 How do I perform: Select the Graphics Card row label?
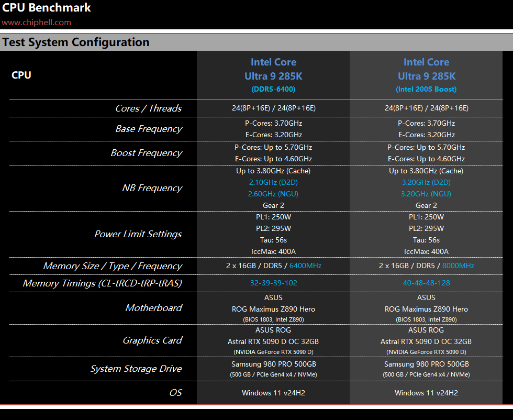pos(152,340)
